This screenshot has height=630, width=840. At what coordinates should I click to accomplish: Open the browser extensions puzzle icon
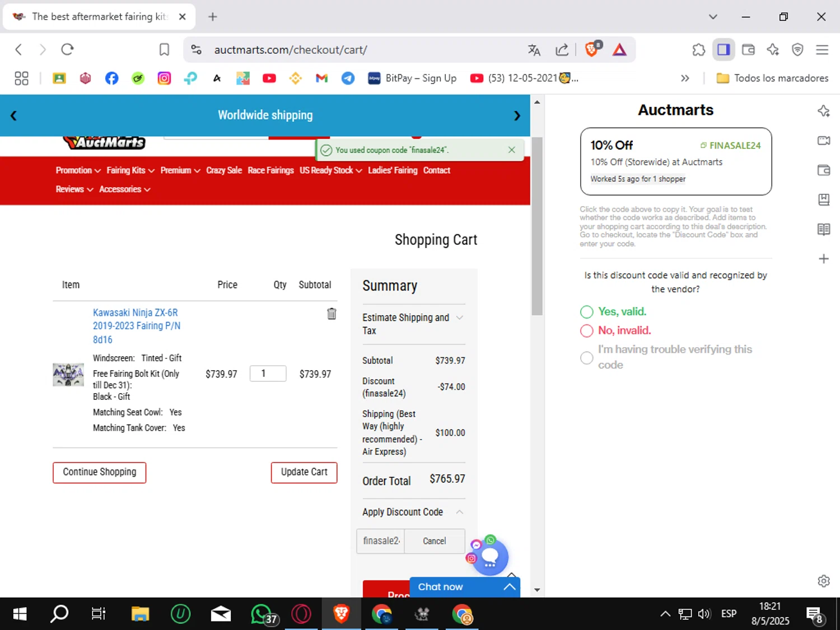[x=698, y=50]
